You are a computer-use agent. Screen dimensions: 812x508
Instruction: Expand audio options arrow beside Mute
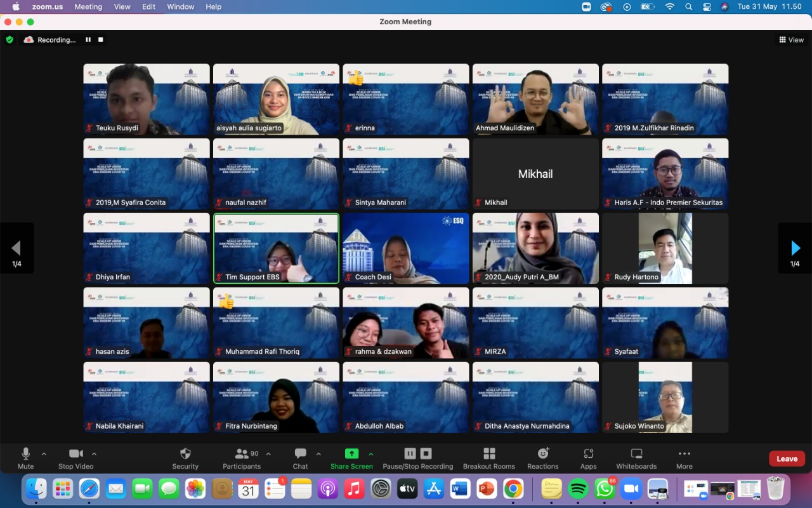coord(44,454)
